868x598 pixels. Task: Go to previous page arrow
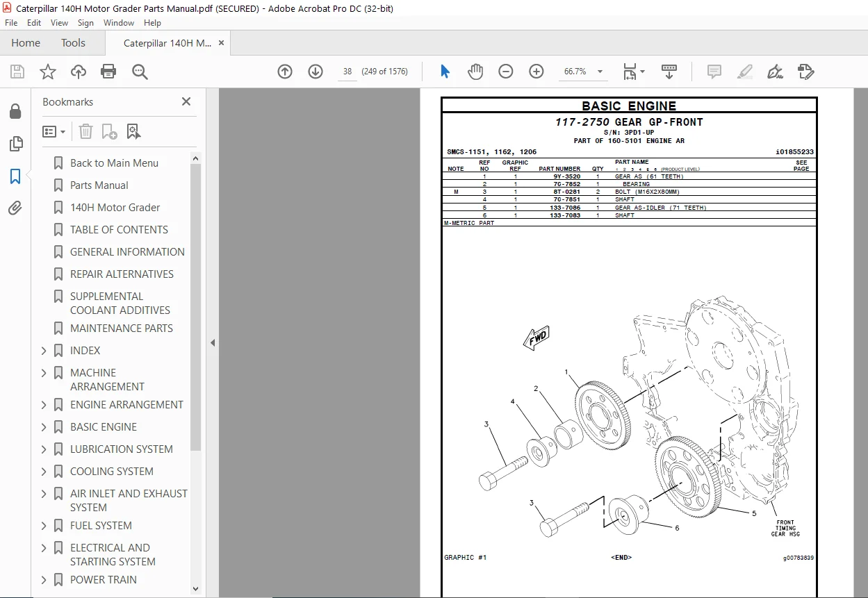284,72
